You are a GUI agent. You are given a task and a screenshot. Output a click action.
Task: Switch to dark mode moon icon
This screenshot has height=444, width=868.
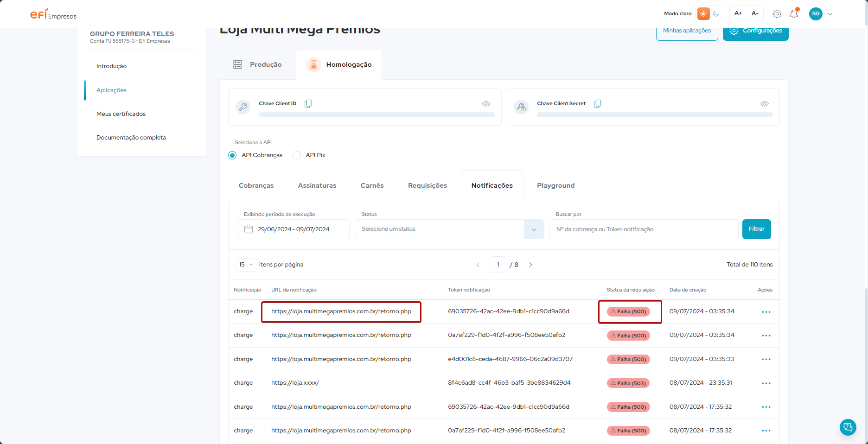(716, 14)
